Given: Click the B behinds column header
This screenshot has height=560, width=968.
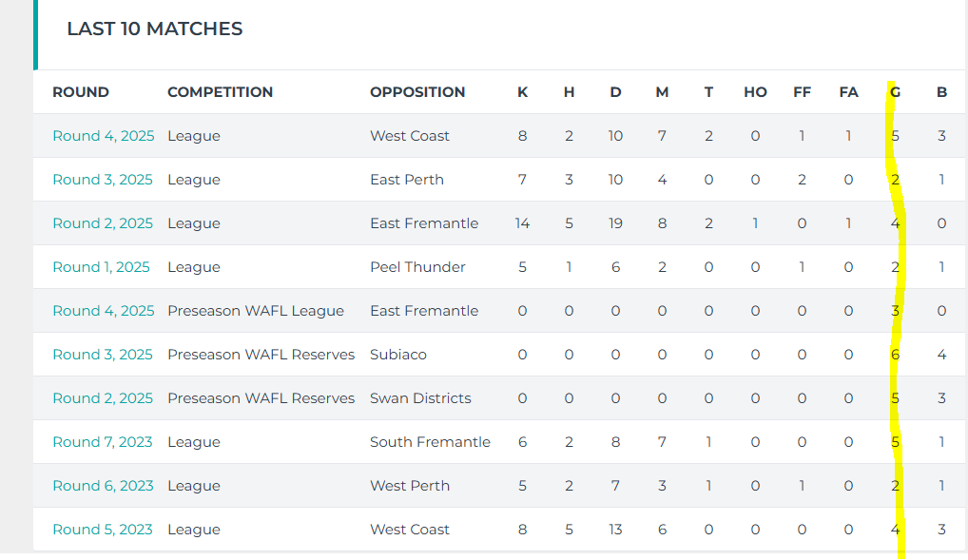Looking at the screenshot, I should point(941,92).
